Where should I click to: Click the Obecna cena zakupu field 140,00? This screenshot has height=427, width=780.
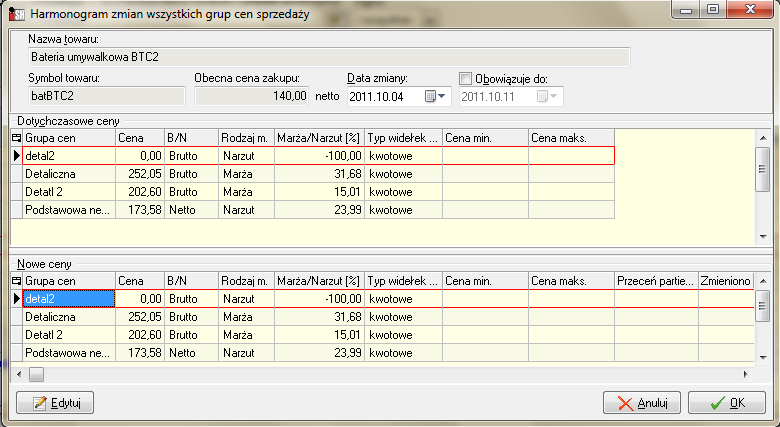pyautogui.click(x=252, y=96)
